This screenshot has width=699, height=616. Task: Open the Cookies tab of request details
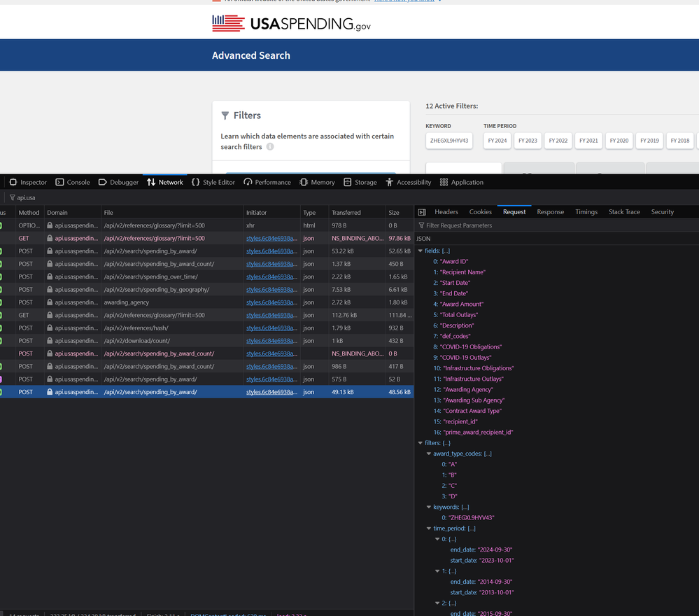pyautogui.click(x=481, y=212)
